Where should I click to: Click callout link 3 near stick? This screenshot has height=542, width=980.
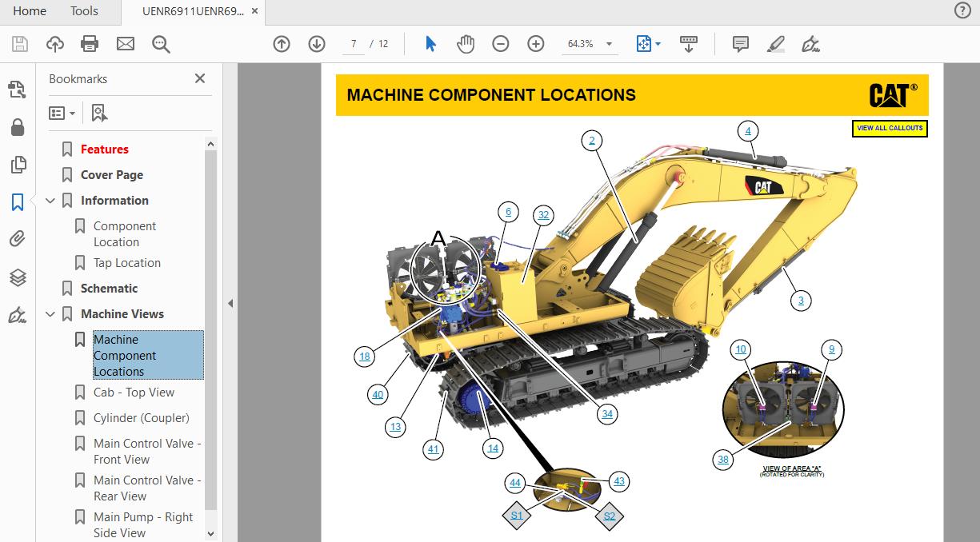tap(801, 301)
